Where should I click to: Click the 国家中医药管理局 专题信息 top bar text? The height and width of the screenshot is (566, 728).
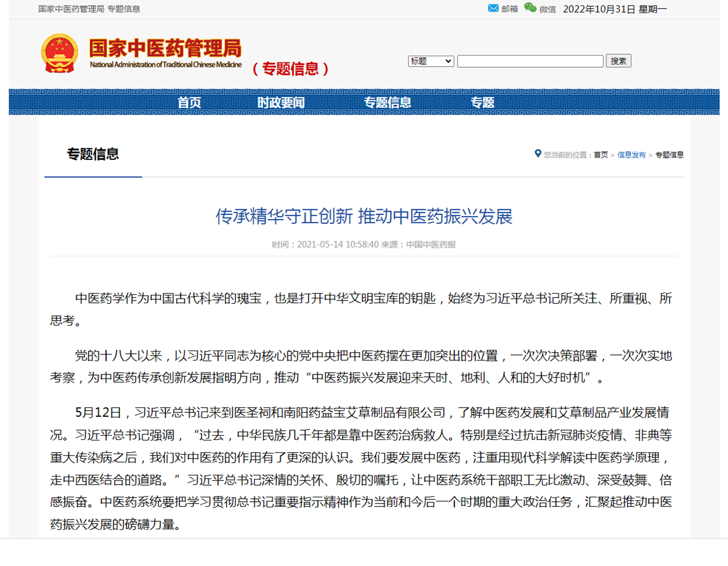tap(89, 9)
